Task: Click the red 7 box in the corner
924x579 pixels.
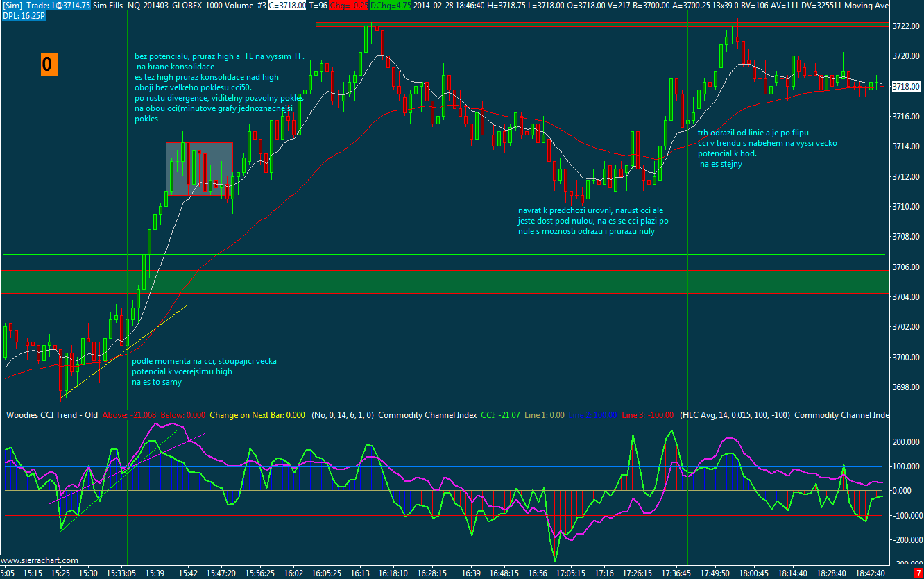Action: click(x=918, y=573)
